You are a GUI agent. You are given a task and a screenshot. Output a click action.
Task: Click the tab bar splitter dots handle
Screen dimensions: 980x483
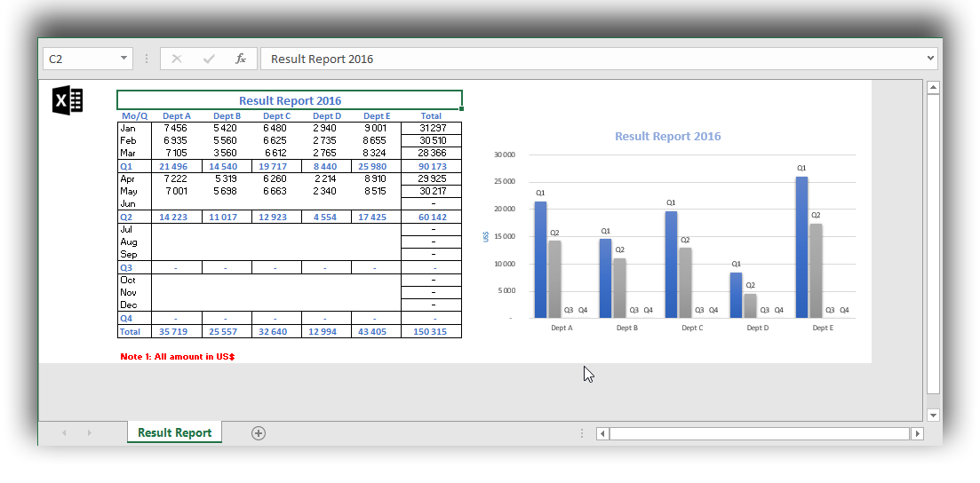click(x=581, y=433)
